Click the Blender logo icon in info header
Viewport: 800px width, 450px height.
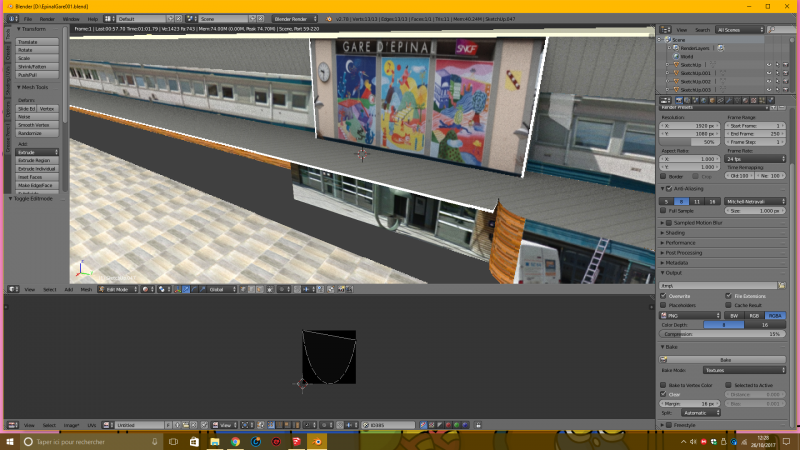[329, 19]
